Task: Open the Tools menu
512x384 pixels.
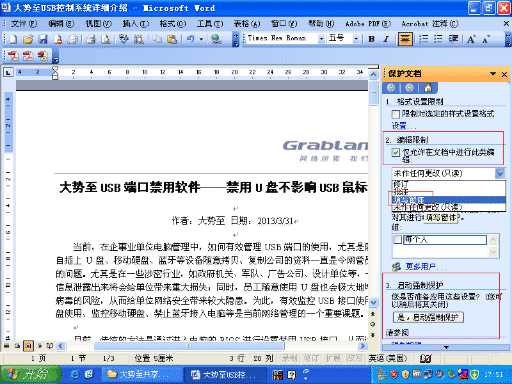Action: pyautogui.click(x=210, y=24)
